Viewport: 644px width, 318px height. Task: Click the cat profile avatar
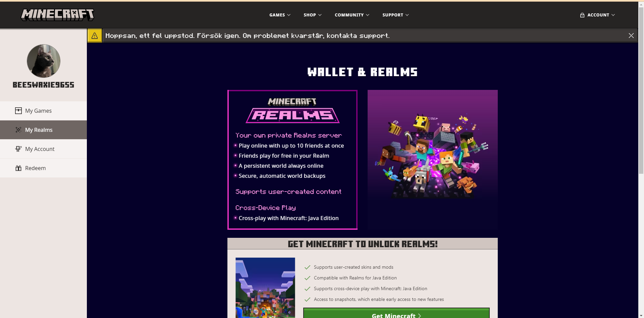coord(44,61)
